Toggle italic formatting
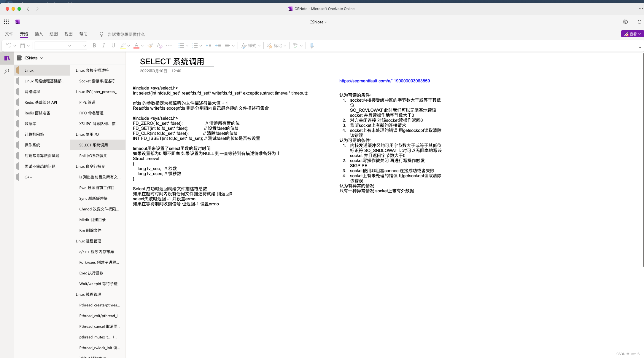644x358 pixels. pyautogui.click(x=104, y=45)
